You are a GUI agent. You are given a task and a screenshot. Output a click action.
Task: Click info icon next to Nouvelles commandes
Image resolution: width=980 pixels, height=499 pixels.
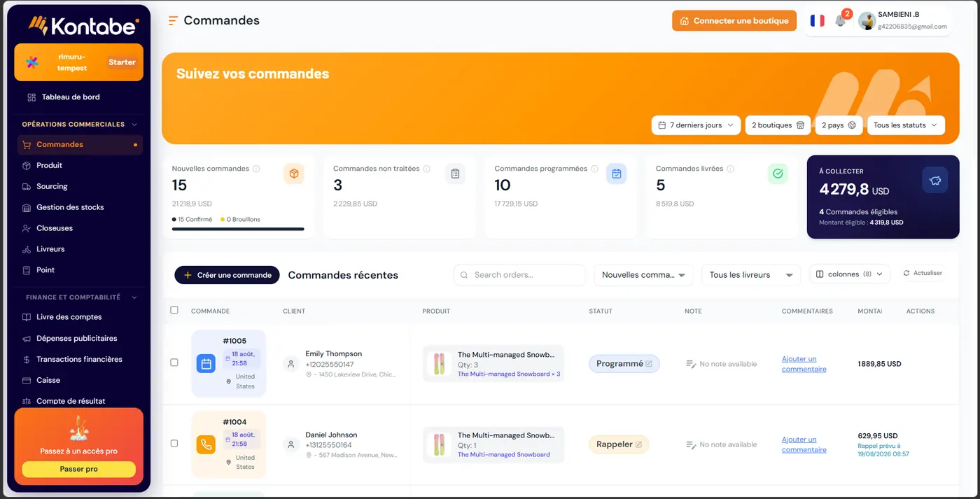point(256,169)
